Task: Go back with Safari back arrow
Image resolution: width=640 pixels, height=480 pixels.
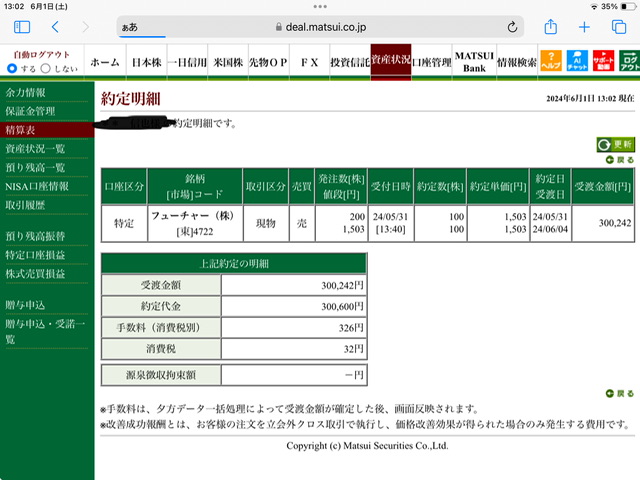Action: [55, 27]
